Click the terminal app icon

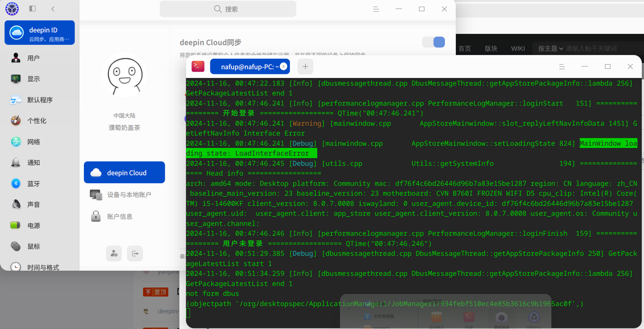pyautogui.click(x=198, y=66)
